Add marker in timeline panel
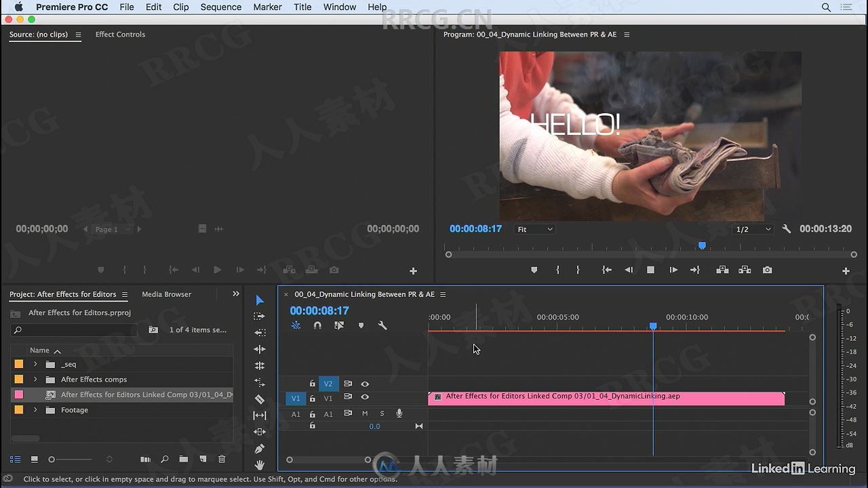Screen dimensions: 868x488 click(361, 325)
